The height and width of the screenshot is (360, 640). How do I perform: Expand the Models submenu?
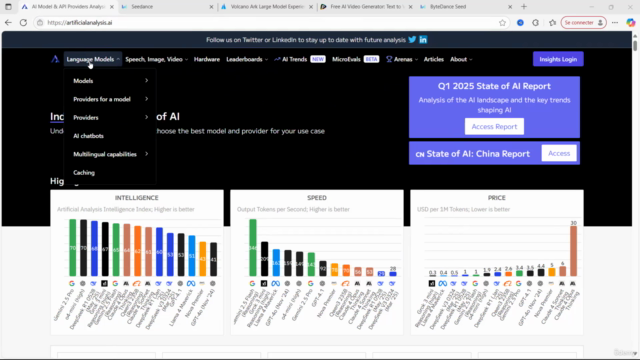click(x=110, y=81)
